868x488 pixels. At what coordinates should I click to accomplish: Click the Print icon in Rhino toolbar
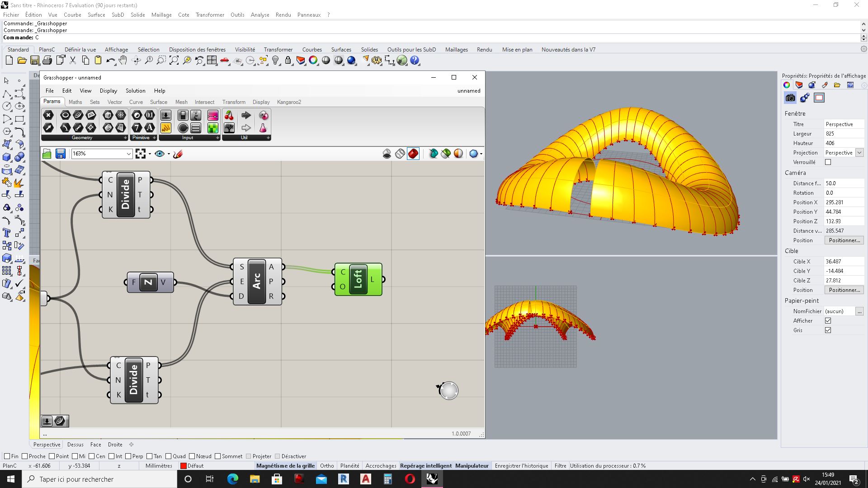(x=47, y=60)
